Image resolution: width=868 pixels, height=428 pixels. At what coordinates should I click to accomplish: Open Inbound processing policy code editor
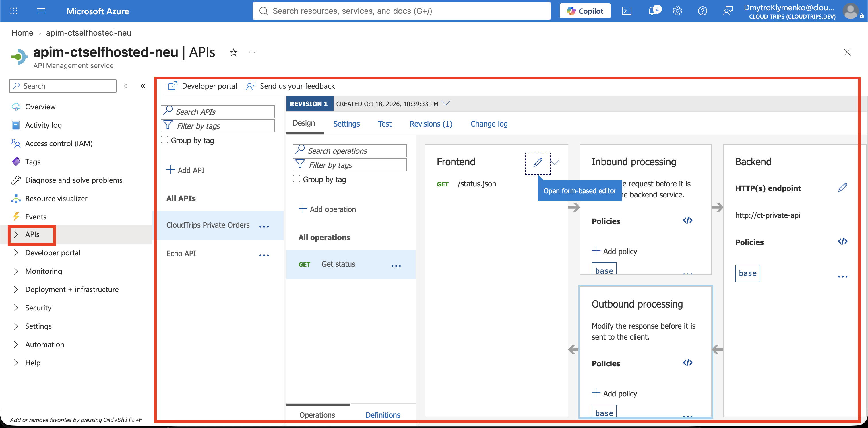(x=687, y=221)
